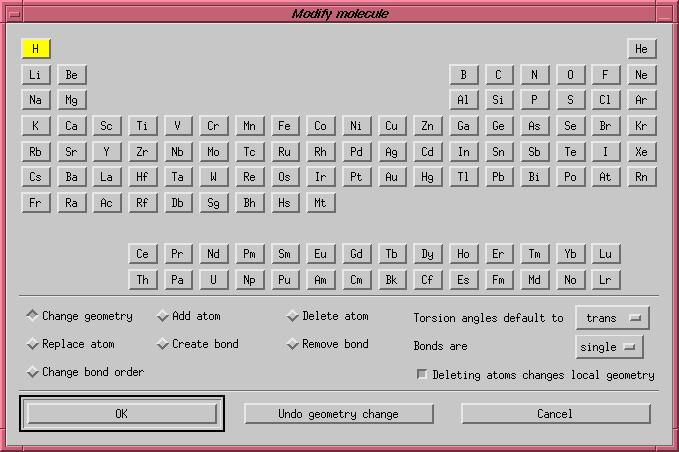Switch to Delete atom mode

[293, 316]
